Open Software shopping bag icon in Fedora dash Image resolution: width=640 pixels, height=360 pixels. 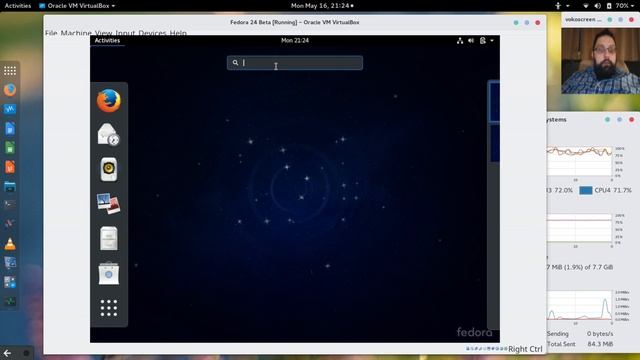pyautogui.click(x=109, y=273)
